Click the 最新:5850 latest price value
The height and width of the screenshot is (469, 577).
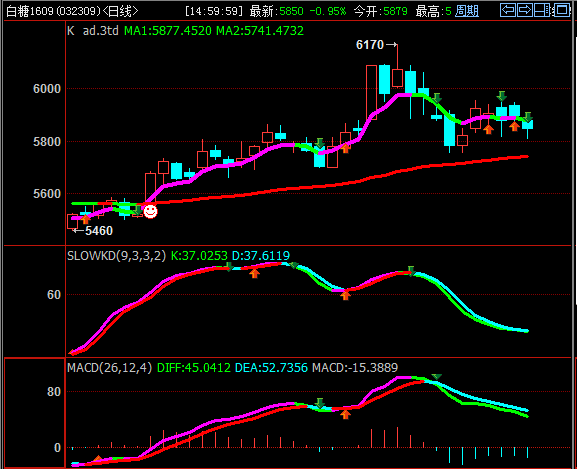[x=276, y=11]
